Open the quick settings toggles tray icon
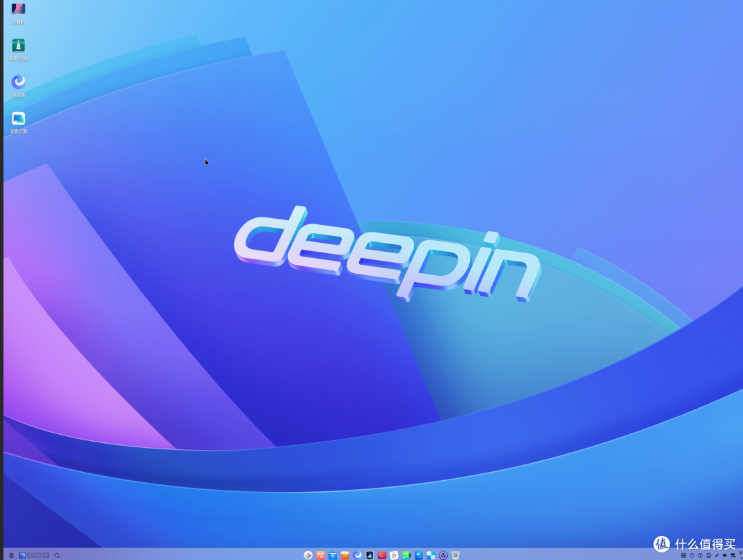The image size is (743, 560). [x=733, y=555]
